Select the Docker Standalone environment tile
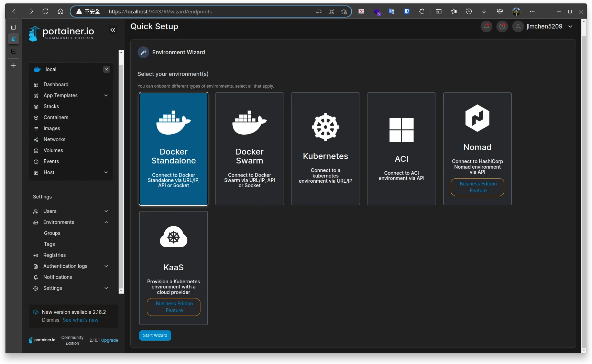 pyautogui.click(x=174, y=149)
